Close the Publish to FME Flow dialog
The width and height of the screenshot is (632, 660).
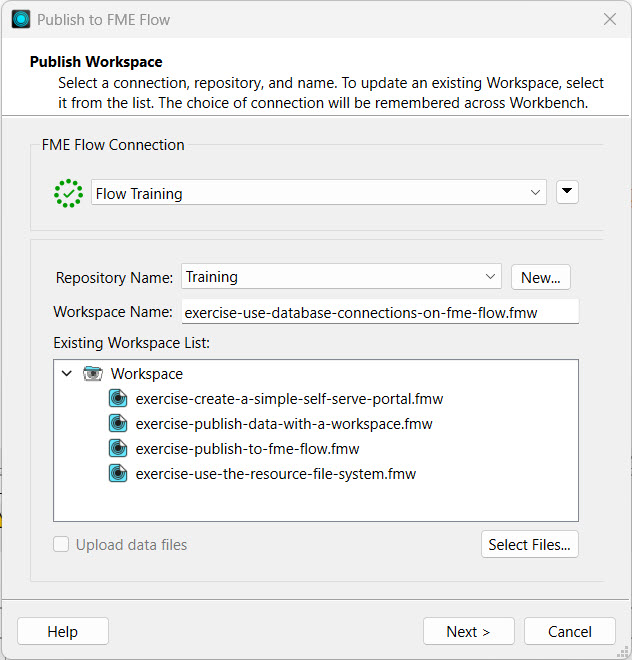tap(609, 19)
